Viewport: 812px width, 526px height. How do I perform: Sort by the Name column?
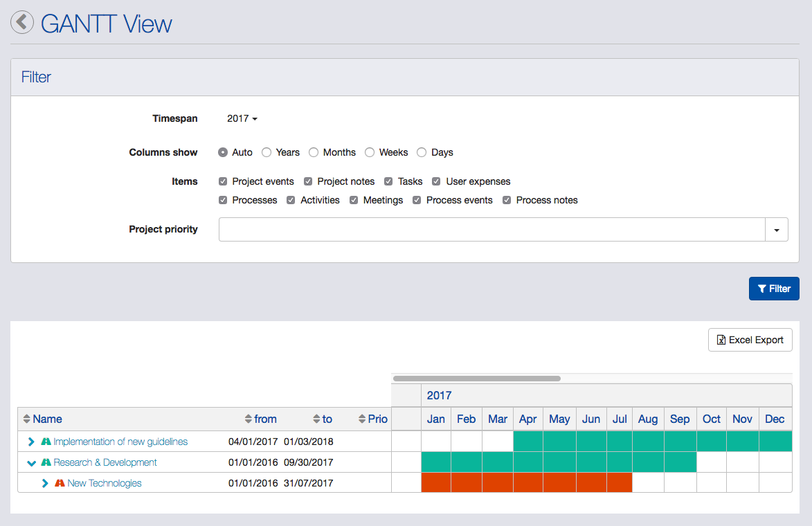click(42, 419)
